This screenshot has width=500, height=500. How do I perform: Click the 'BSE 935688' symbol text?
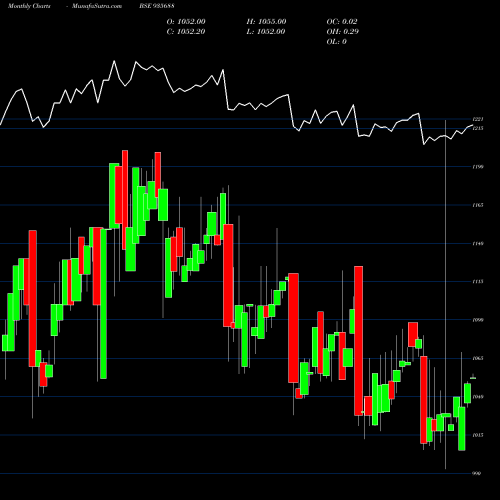[x=157, y=6]
